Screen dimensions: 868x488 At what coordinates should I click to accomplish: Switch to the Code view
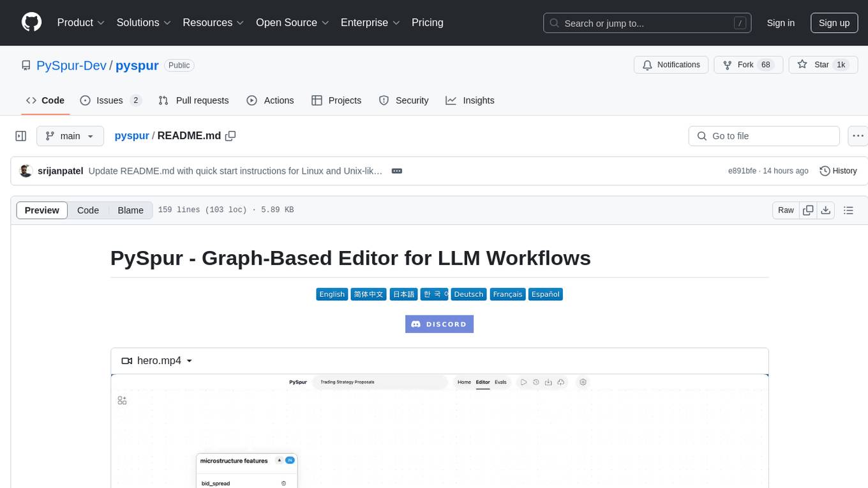(x=88, y=210)
